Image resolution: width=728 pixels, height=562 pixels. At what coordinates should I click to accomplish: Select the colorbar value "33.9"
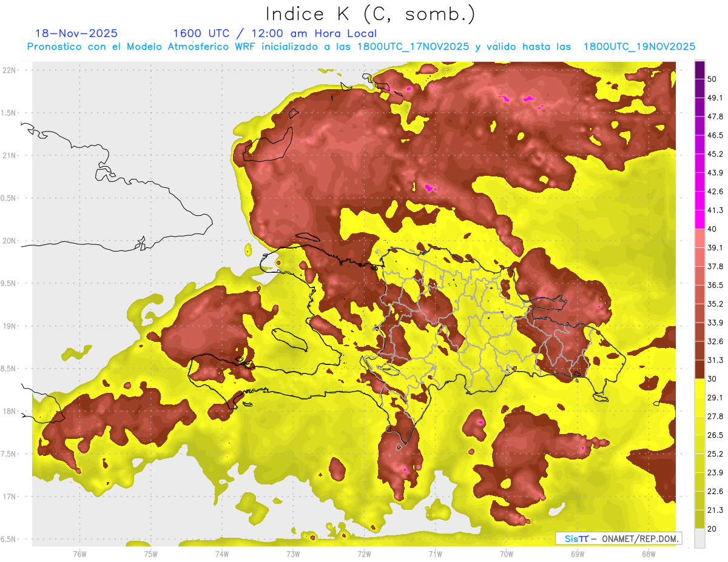715,323
